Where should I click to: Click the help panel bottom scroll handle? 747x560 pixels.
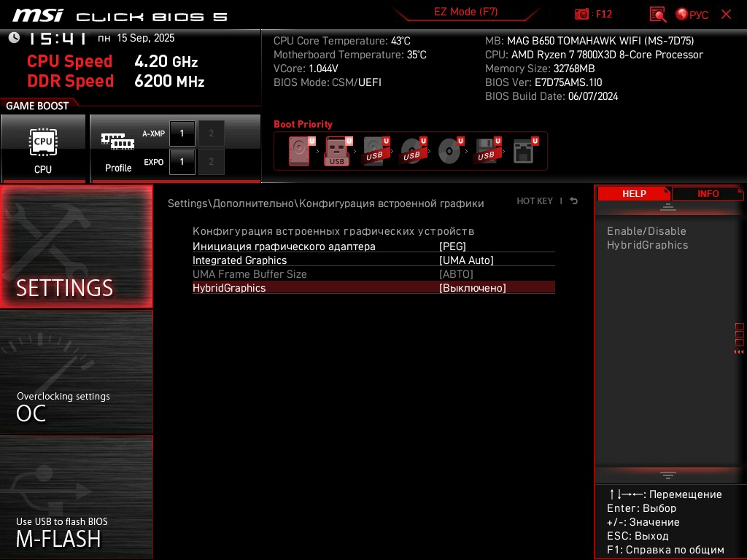click(668, 475)
